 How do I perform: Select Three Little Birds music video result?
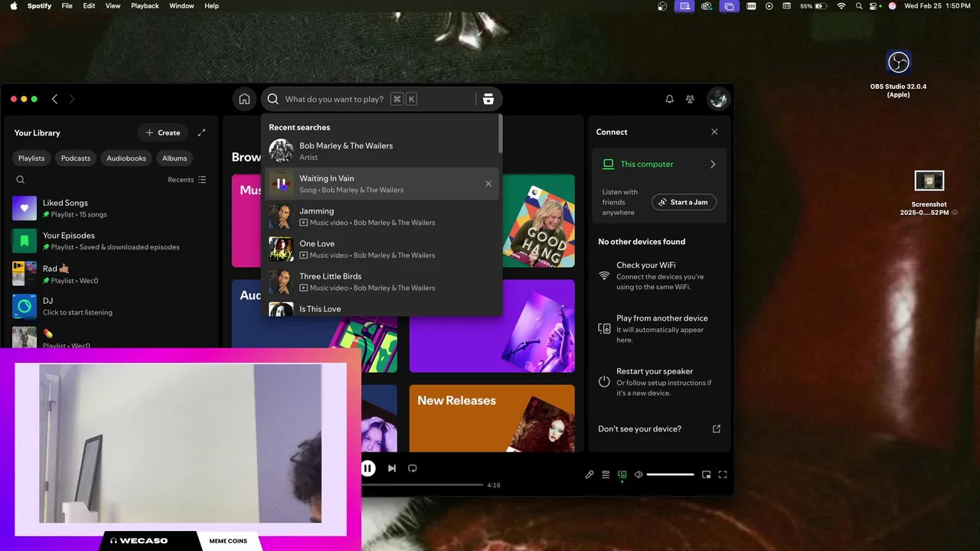(382, 282)
